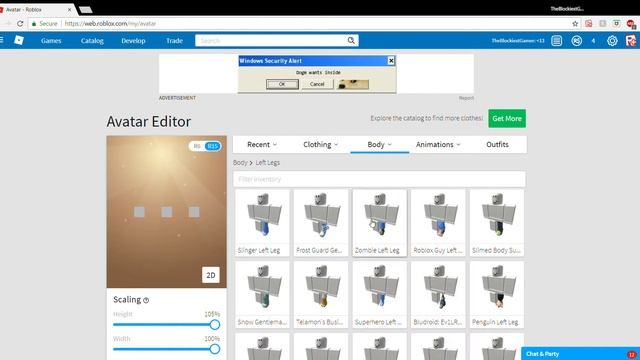Select the Slinger Left Leg item
Screen dimensions: 640x360
(x=262, y=223)
